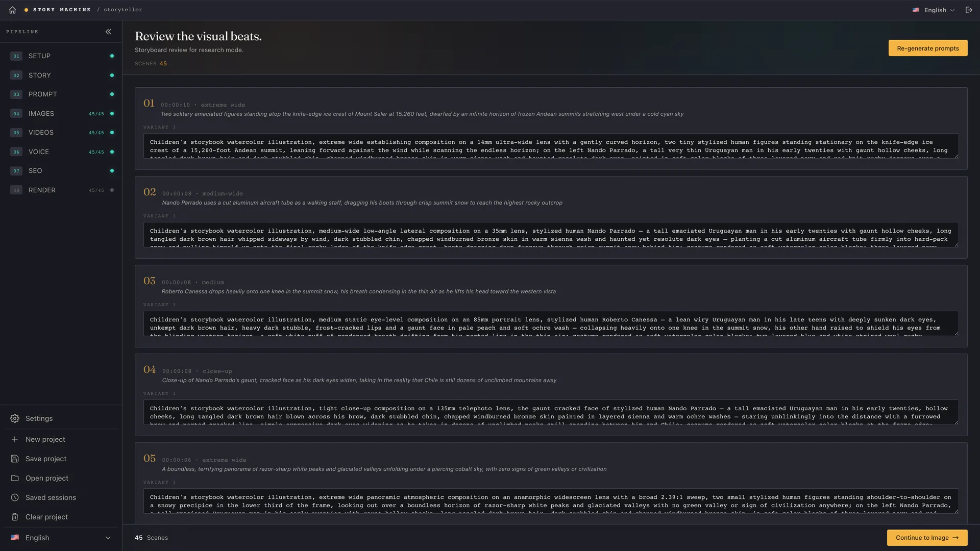
Task: Click the Open project folder icon
Action: tap(15, 478)
